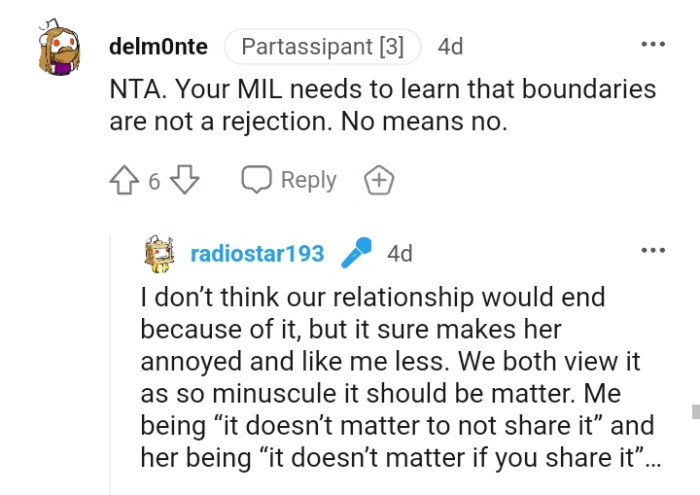Open the three-dot menu on radiostar193's reply
Image resolution: width=700 pixels, height=495 pixels.
tap(653, 250)
